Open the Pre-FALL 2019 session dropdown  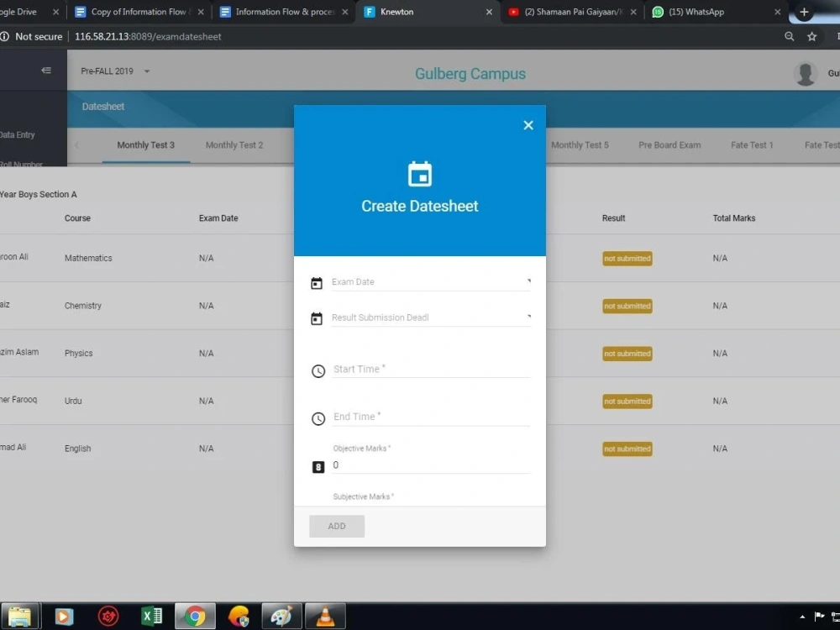(x=115, y=71)
